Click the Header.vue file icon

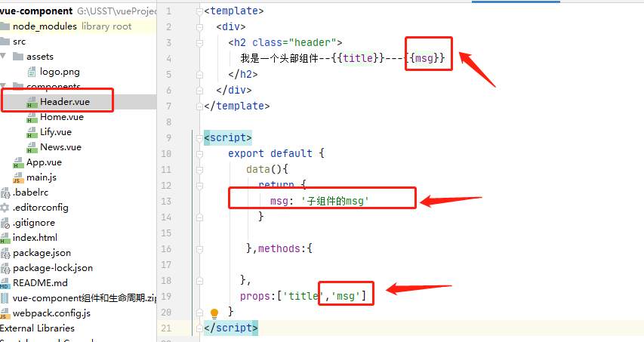tap(32, 102)
